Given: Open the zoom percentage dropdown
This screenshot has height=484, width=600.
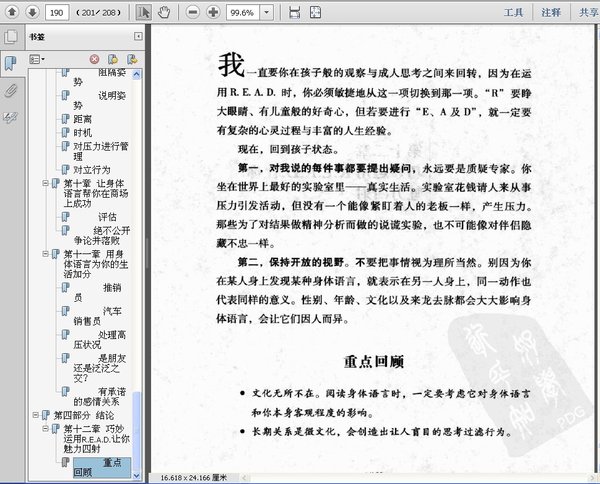Looking at the screenshot, I should click(265, 12).
